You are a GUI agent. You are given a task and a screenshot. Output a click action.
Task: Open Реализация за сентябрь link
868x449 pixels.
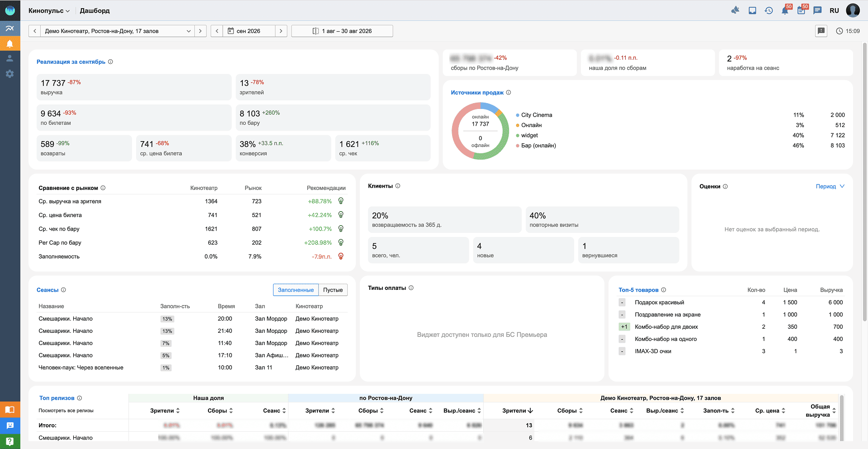point(71,62)
